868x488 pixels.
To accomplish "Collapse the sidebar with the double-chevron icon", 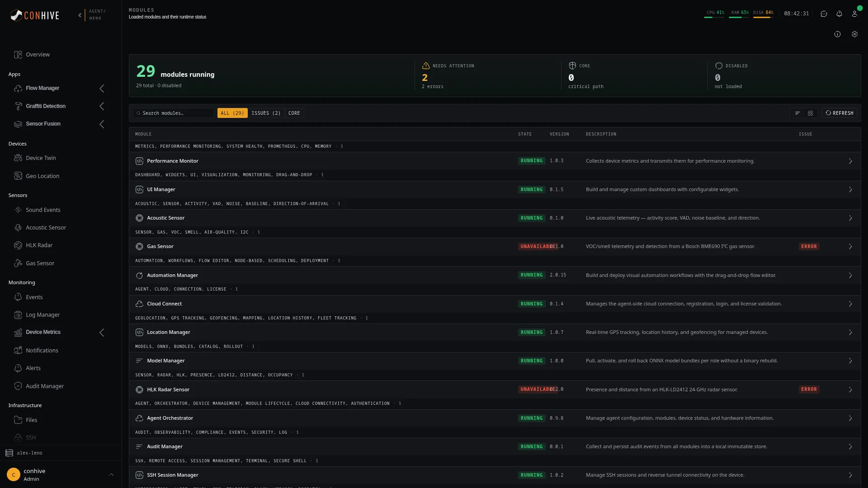I will click(x=80, y=15).
